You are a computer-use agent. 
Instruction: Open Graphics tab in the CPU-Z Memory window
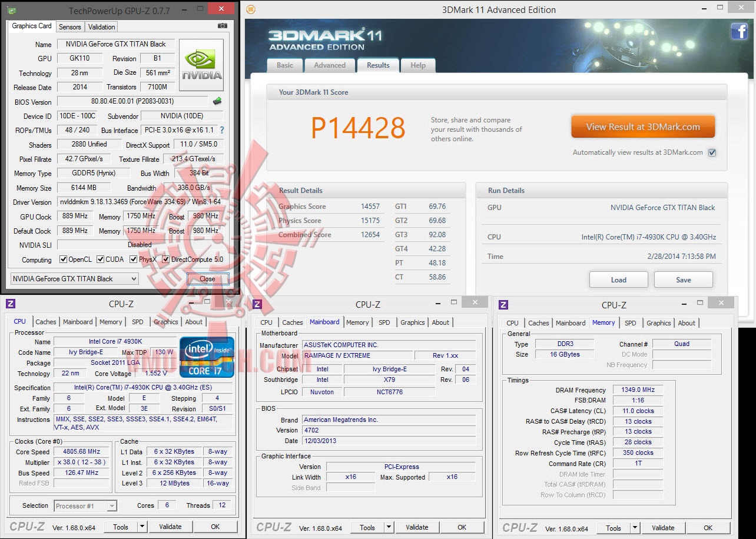coord(659,323)
